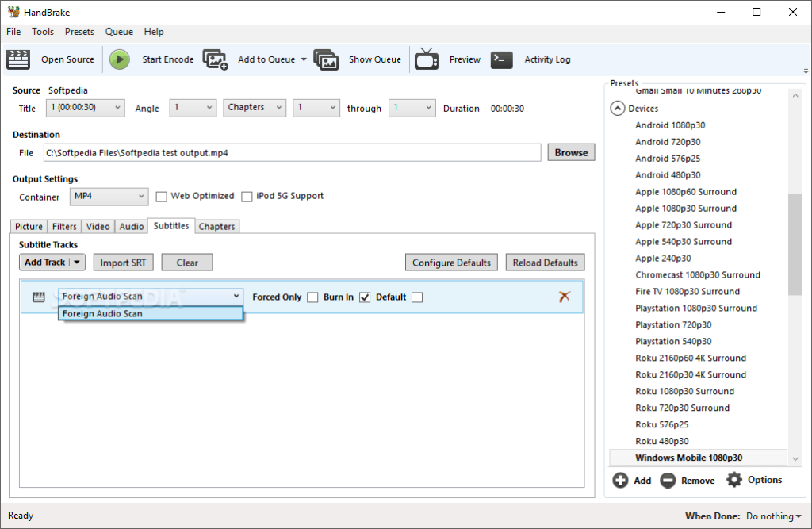This screenshot has width=812, height=529.
Task: Click the destination File path field
Action: point(292,153)
